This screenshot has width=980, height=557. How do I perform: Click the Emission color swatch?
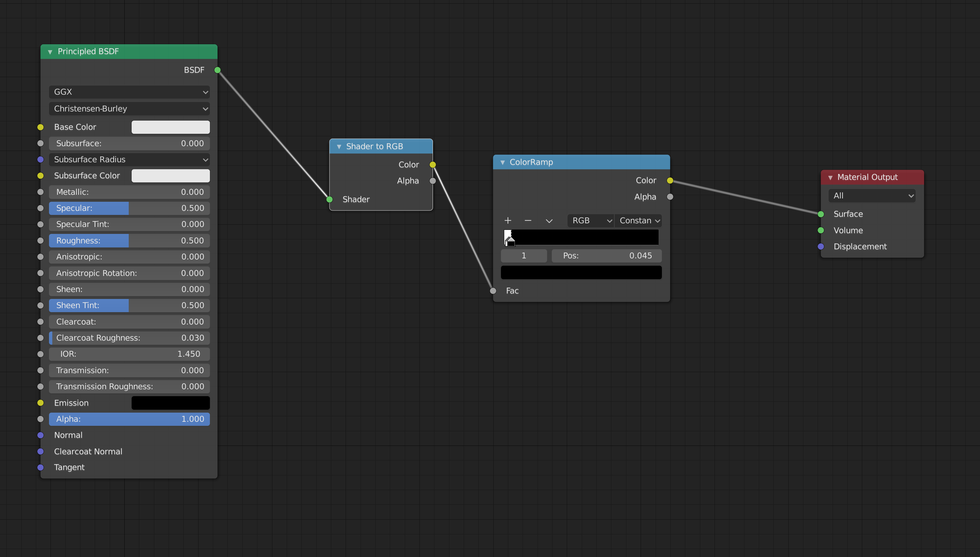click(170, 403)
